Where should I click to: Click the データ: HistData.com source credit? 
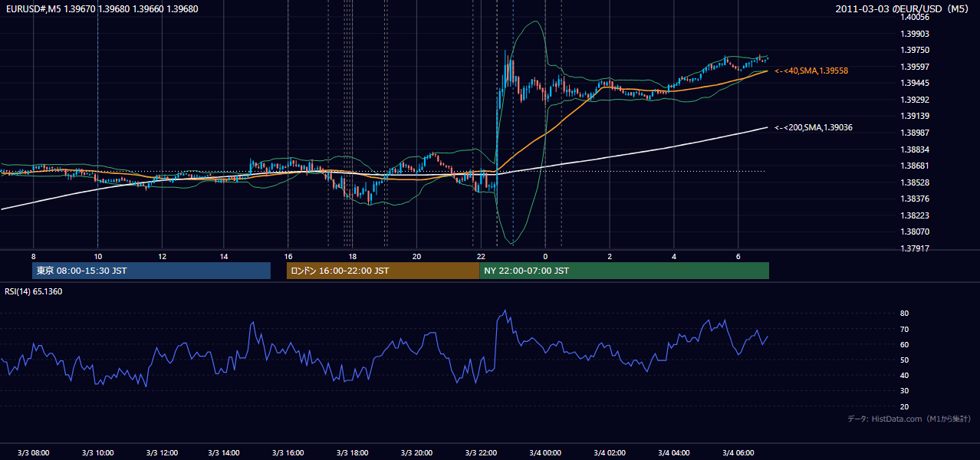click(909, 419)
